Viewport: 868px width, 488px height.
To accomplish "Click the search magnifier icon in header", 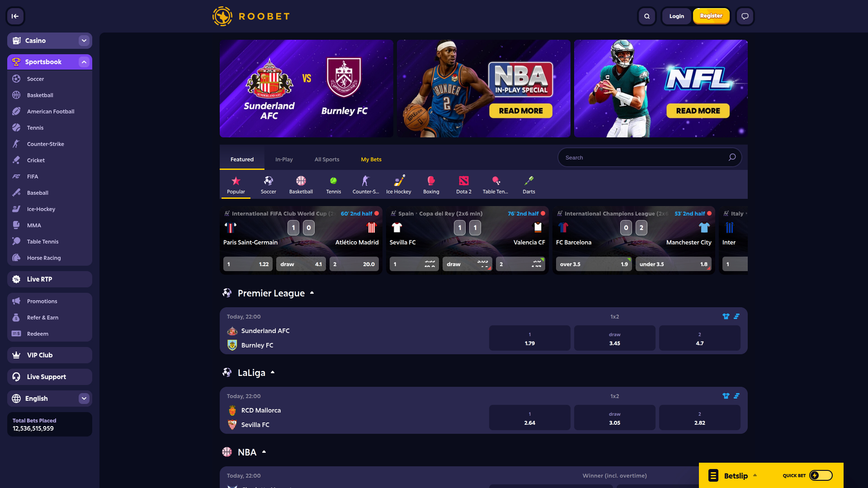I will 646,16.
